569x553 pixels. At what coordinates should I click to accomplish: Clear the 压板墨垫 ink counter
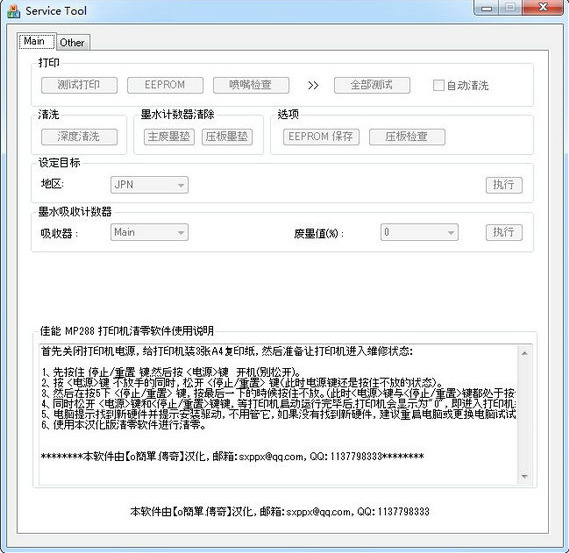(x=227, y=137)
